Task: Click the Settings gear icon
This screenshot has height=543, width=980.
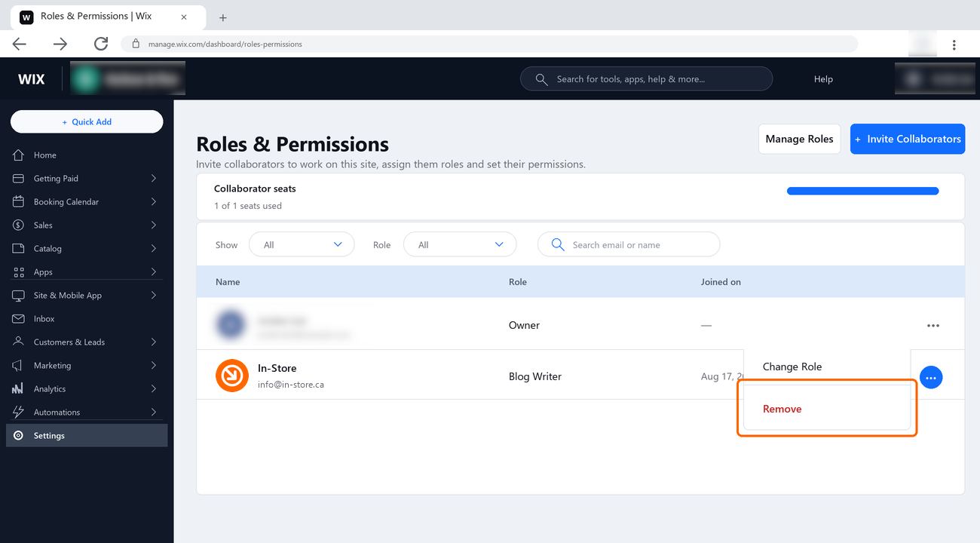Action: coord(19,436)
